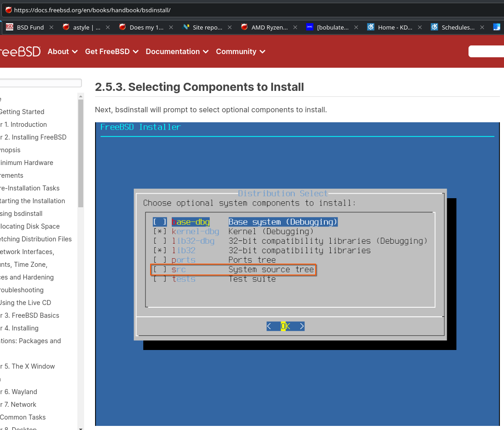Click the search field in the red header

pyautogui.click(x=486, y=51)
